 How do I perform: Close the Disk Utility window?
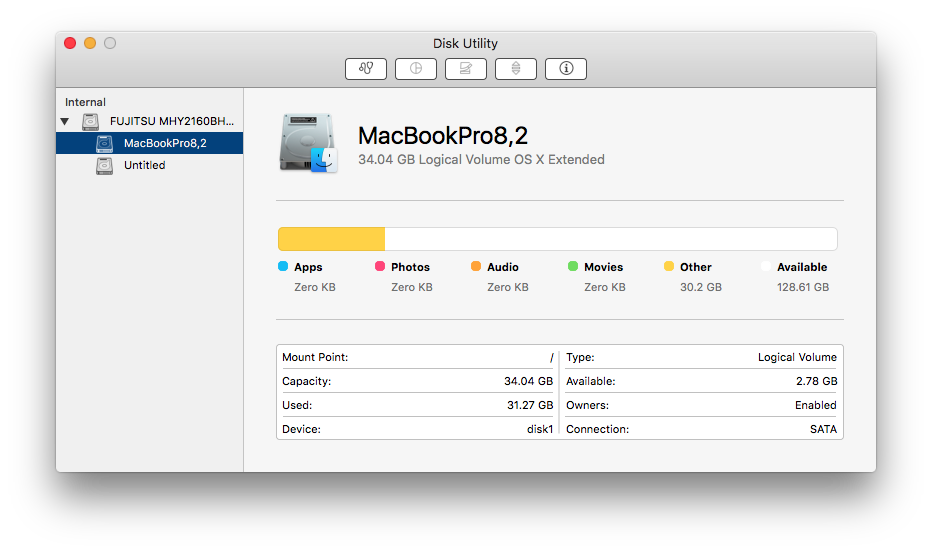(x=70, y=43)
